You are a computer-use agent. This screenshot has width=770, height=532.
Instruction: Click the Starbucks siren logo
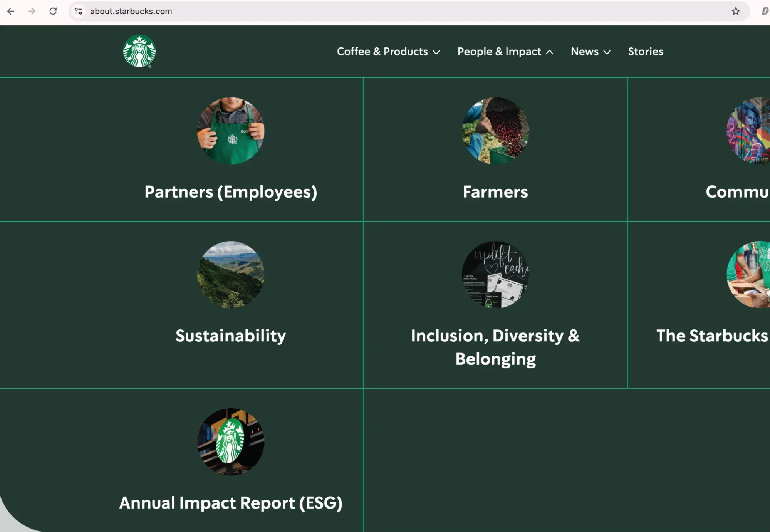click(139, 51)
